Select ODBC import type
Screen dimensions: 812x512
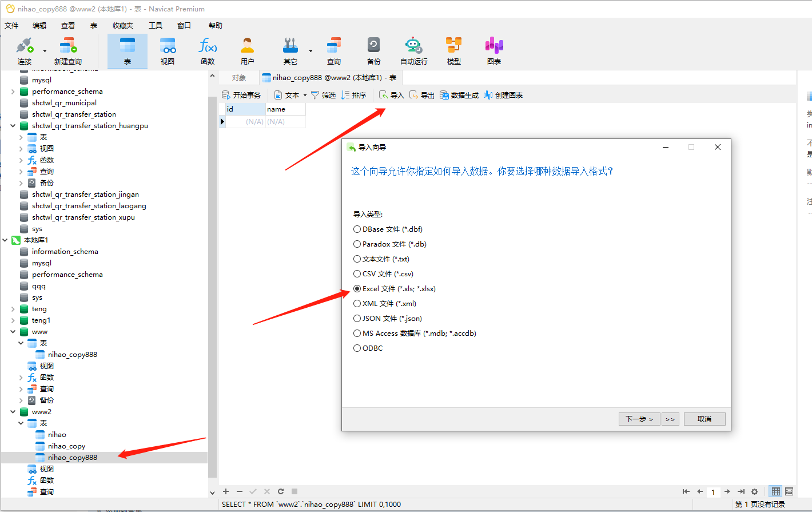(x=368, y=348)
